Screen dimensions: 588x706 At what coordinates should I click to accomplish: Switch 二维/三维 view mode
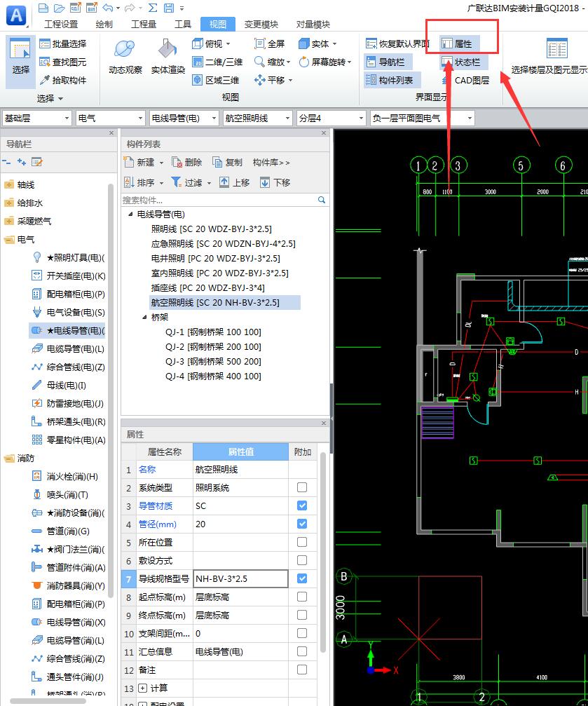217,62
